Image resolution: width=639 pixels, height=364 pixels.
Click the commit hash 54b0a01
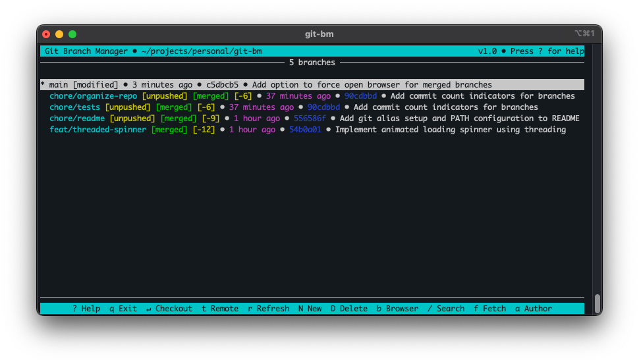coord(305,130)
